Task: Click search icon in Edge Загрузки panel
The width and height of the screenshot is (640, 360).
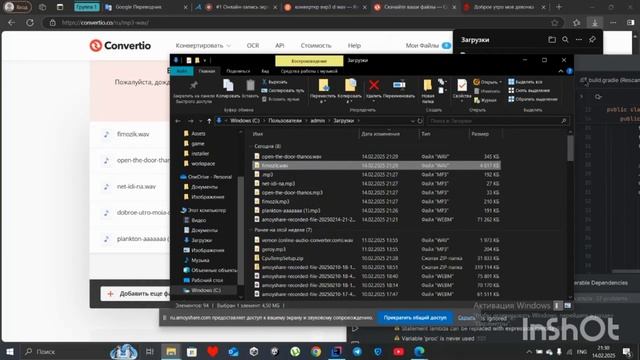Action: pyautogui.click(x=565, y=40)
